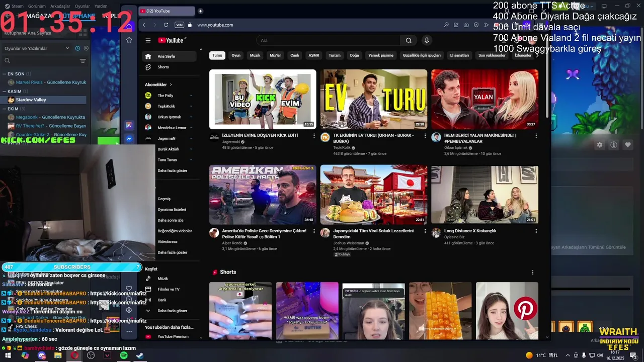Open more options for TK ev turu video

coord(425,136)
